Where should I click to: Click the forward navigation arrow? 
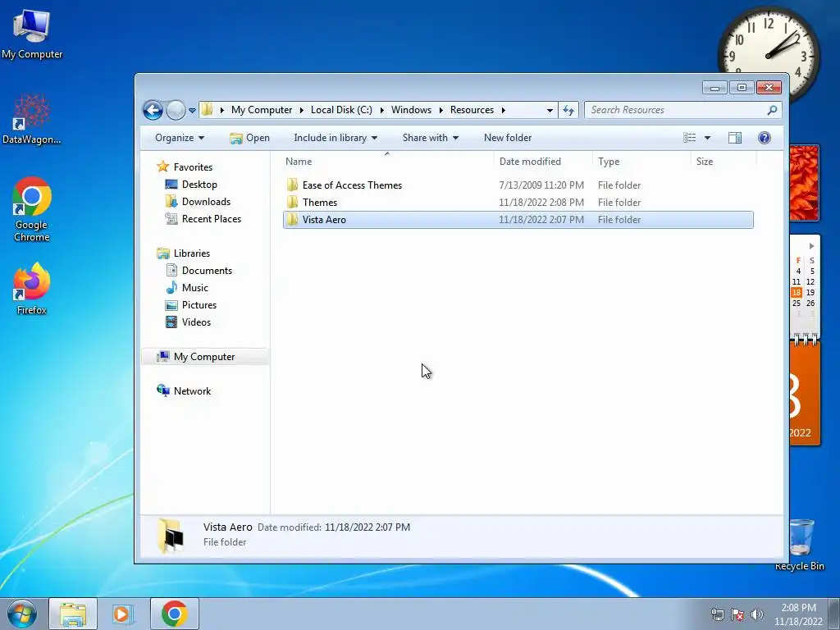(x=176, y=110)
